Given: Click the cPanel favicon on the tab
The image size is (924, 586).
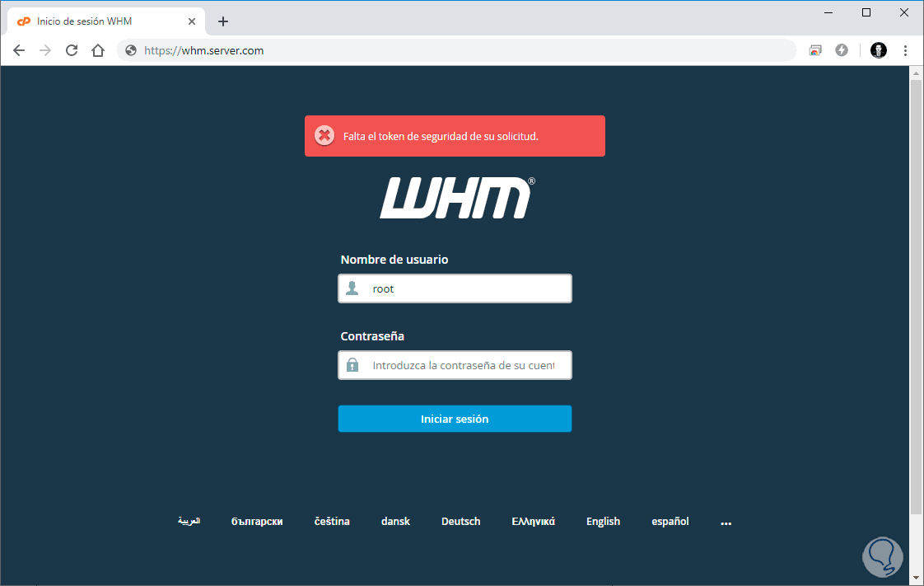Looking at the screenshot, I should coord(24,21).
